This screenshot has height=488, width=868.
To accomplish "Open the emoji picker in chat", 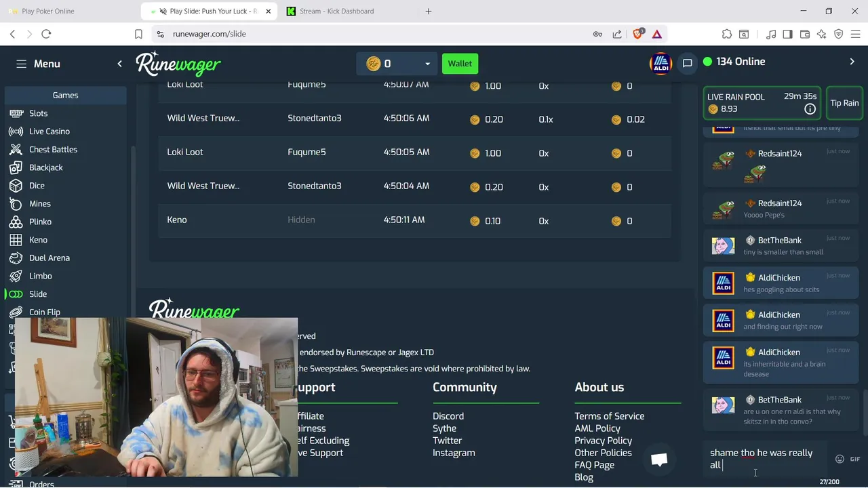I will coord(840,459).
